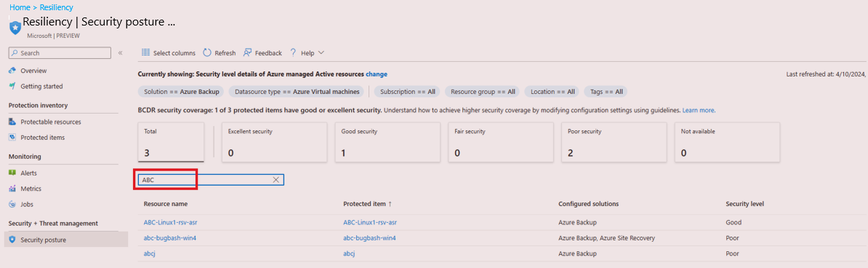This screenshot has height=268, width=868.
Task: Select the Not available tile
Action: 728,143
